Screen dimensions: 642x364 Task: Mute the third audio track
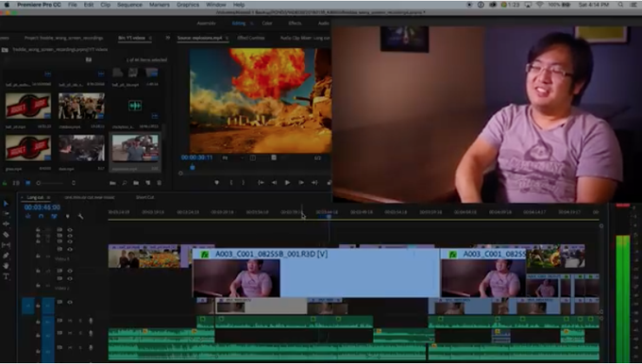tap(70, 348)
